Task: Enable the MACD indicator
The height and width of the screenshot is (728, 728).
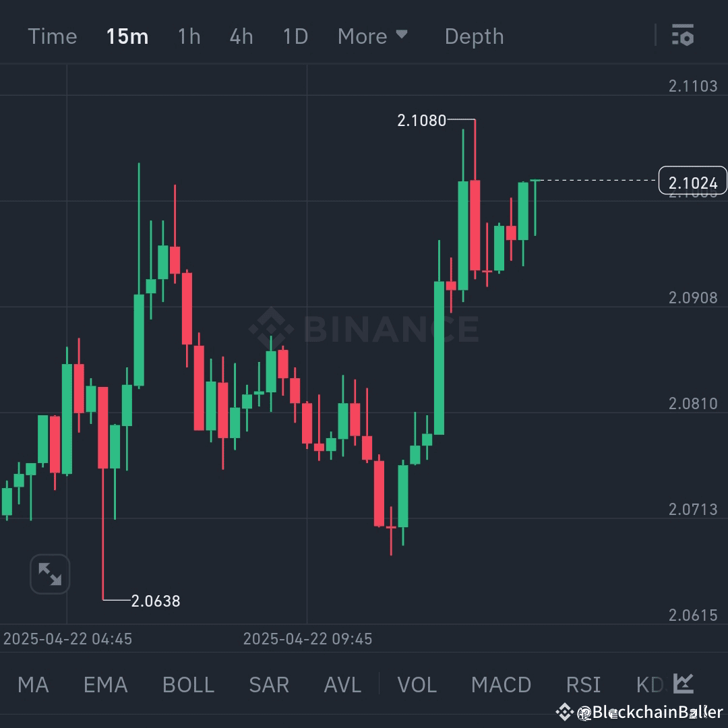Action: pyautogui.click(x=500, y=684)
